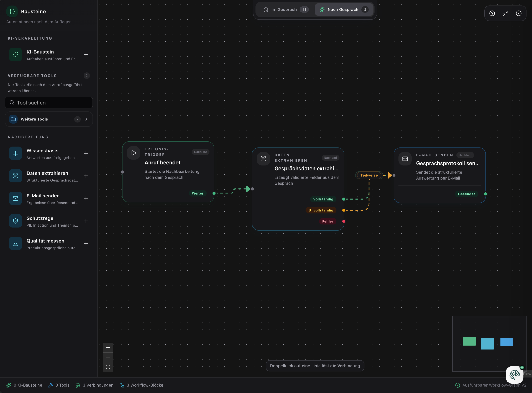Select the input port of Anruf beendet node
The width and height of the screenshot is (532, 393).
point(122,172)
